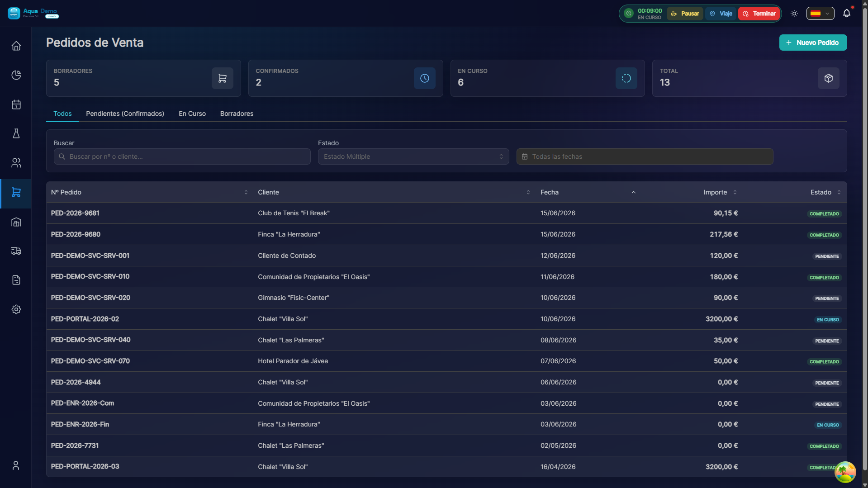Open order PED-2026-4944

click(76, 382)
